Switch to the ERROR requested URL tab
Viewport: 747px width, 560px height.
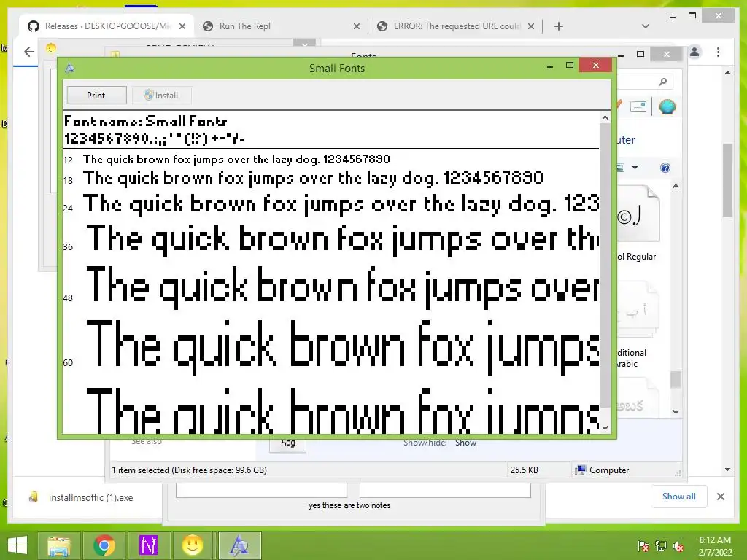pos(455,26)
